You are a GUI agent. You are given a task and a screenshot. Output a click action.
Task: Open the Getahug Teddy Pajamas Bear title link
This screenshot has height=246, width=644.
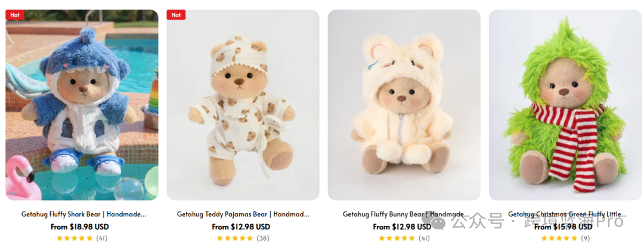[243, 214]
